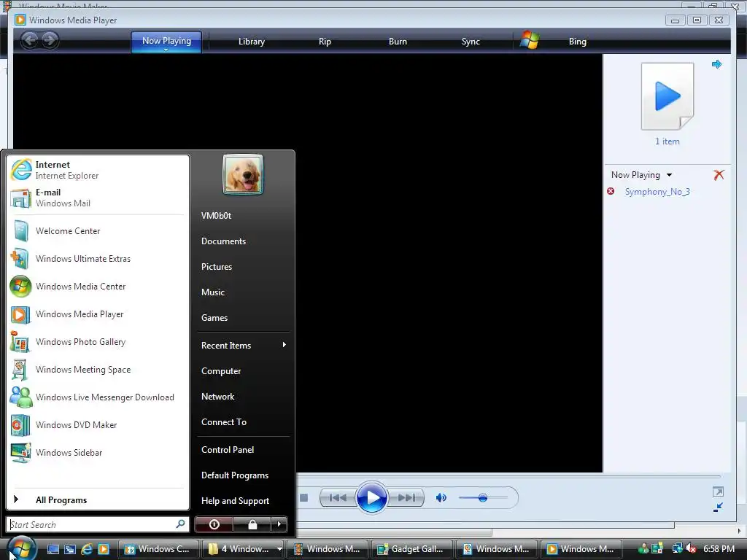Click the playlist play thumbnail
Screen dimensions: 747x560
point(667,97)
